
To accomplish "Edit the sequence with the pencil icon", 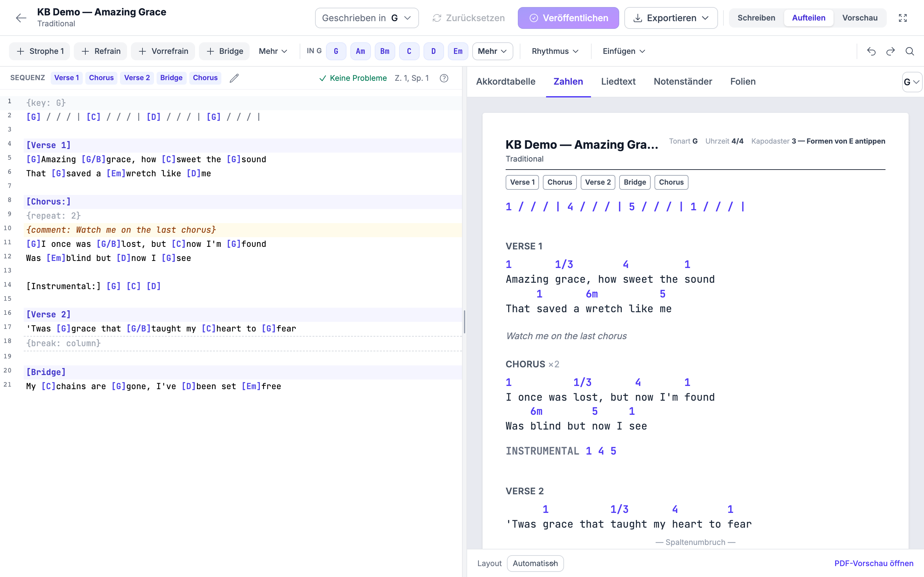I will [x=234, y=78].
